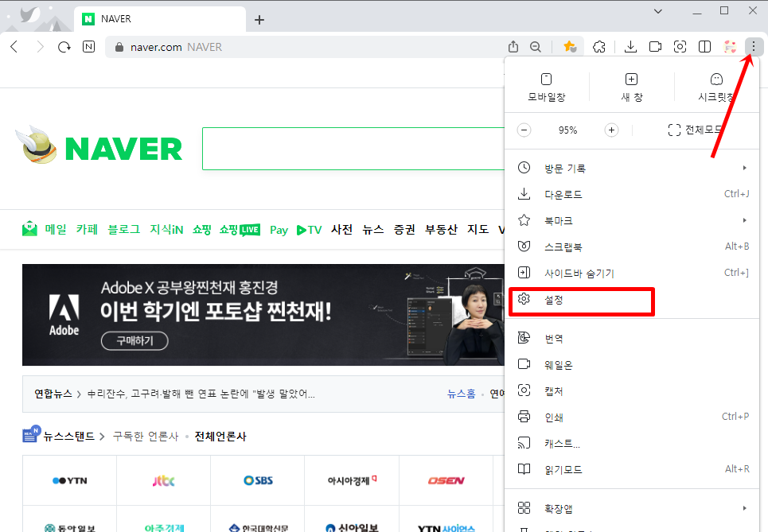
Task: Open the Whale profile avatar icon
Action: (x=730, y=47)
